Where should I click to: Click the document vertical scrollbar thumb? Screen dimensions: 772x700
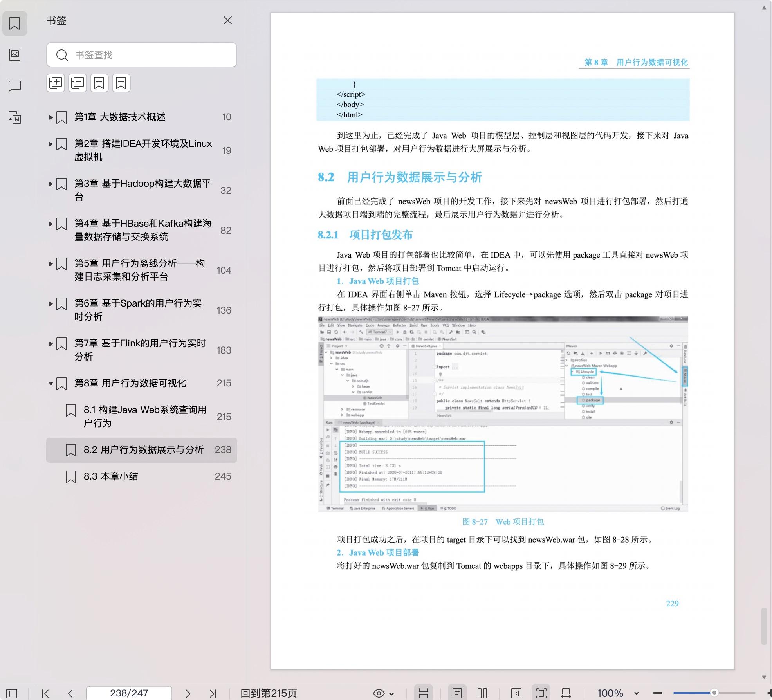pyautogui.click(x=764, y=626)
